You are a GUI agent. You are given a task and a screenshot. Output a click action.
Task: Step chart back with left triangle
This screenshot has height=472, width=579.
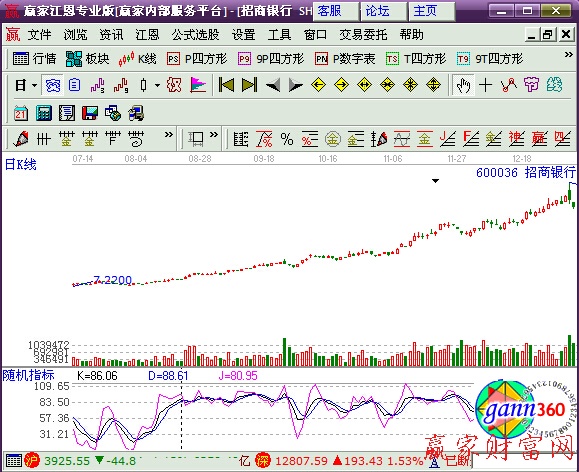tap(273, 85)
